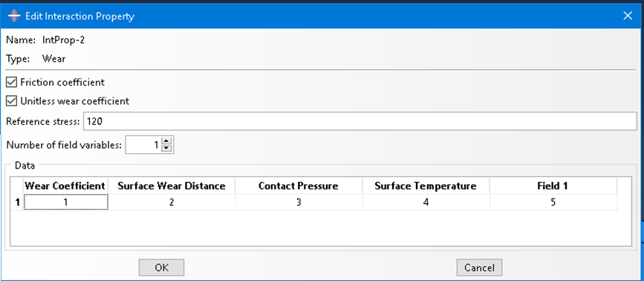Screen dimensions: 644x281
Task: Click the Abaqus dialog title bar icon
Action: [x=14, y=16]
